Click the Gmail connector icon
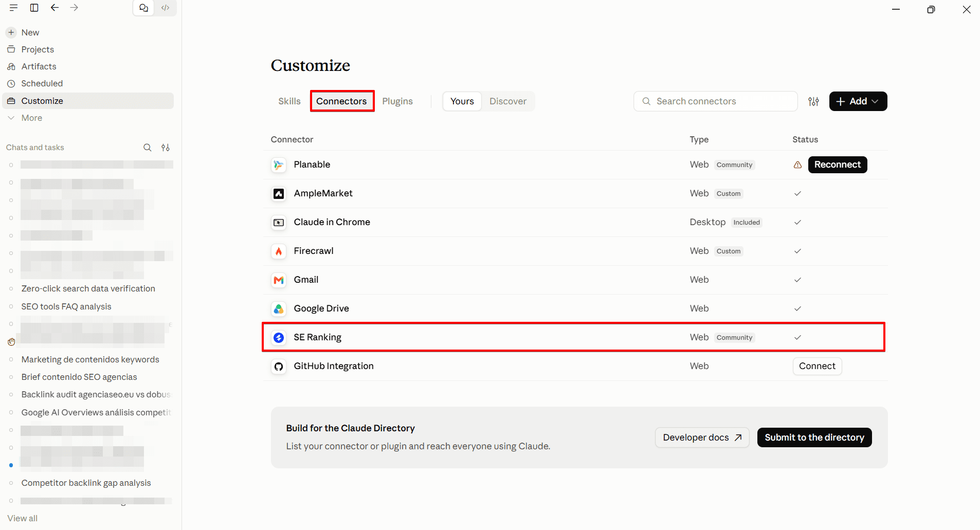The height and width of the screenshot is (530, 980). click(279, 280)
